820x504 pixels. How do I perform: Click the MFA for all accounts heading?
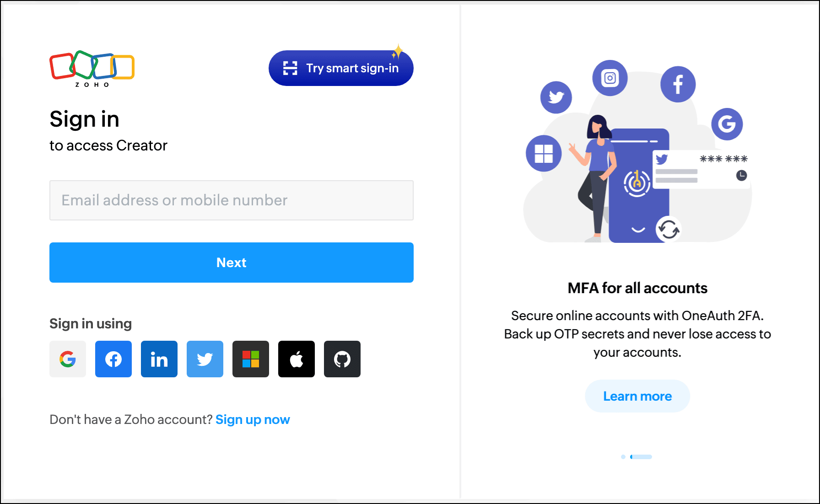tap(637, 288)
